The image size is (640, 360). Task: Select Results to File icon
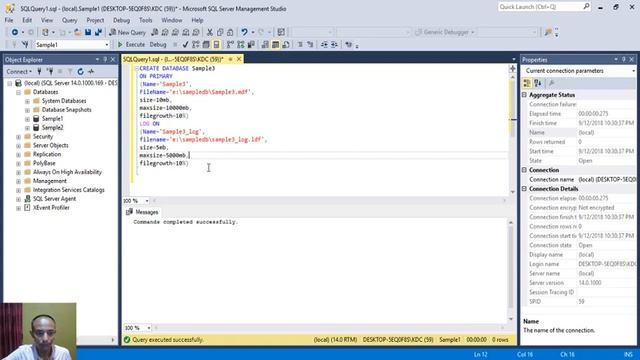point(286,44)
